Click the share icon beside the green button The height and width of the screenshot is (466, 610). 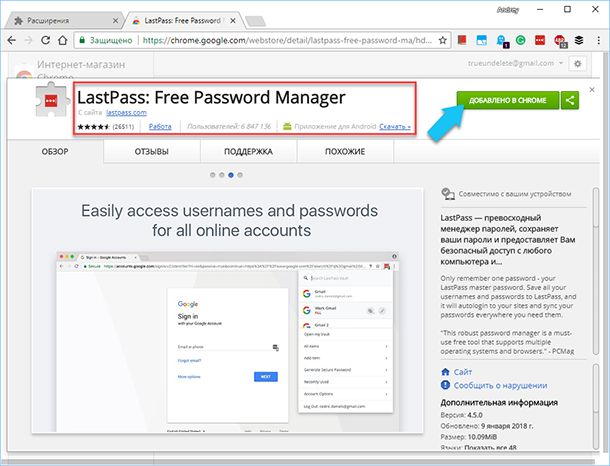coord(570,100)
